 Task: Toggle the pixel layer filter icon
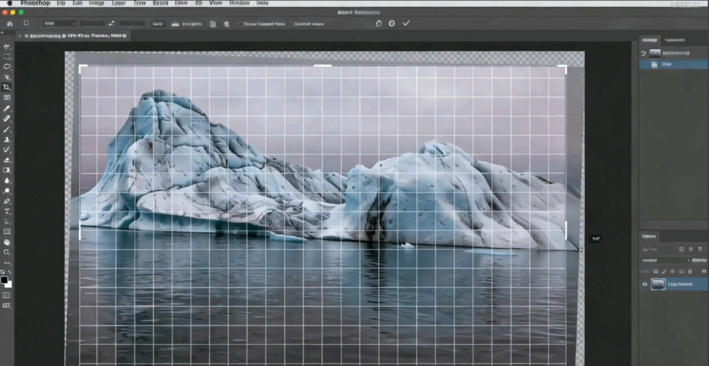[681, 249]
